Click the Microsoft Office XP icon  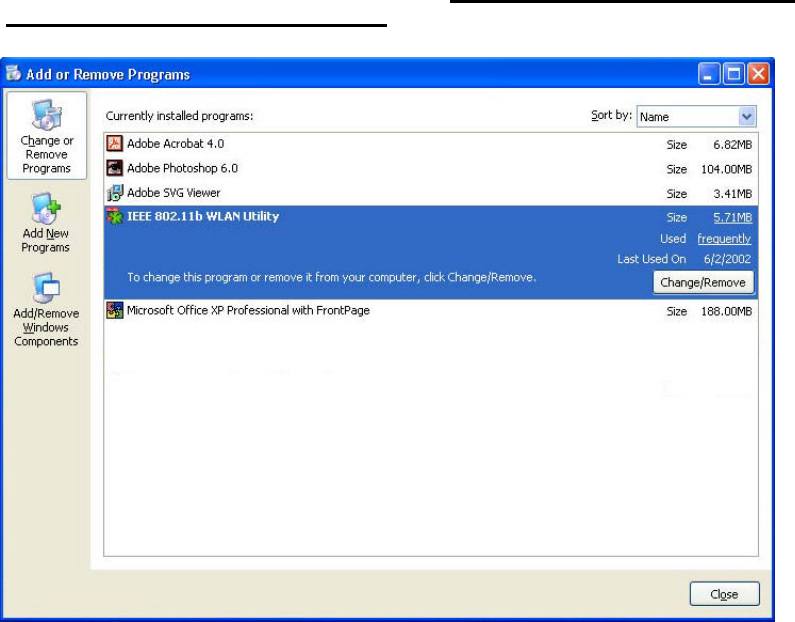[115, 310]
